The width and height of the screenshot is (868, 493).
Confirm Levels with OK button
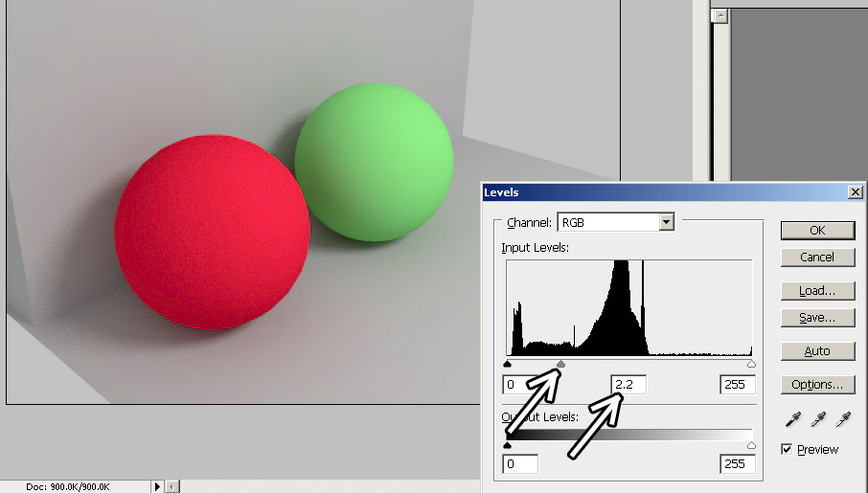pos(817,230)
